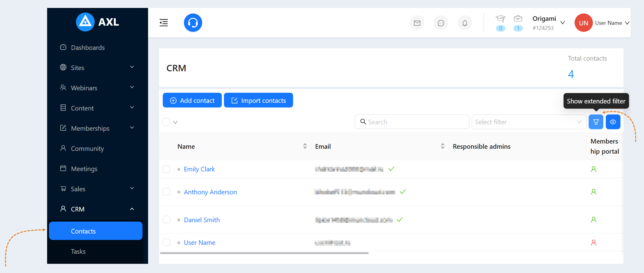This screenshot has width=644, height=273.
Task: Open Daniel Smith contact
Action: click(202, 220)
